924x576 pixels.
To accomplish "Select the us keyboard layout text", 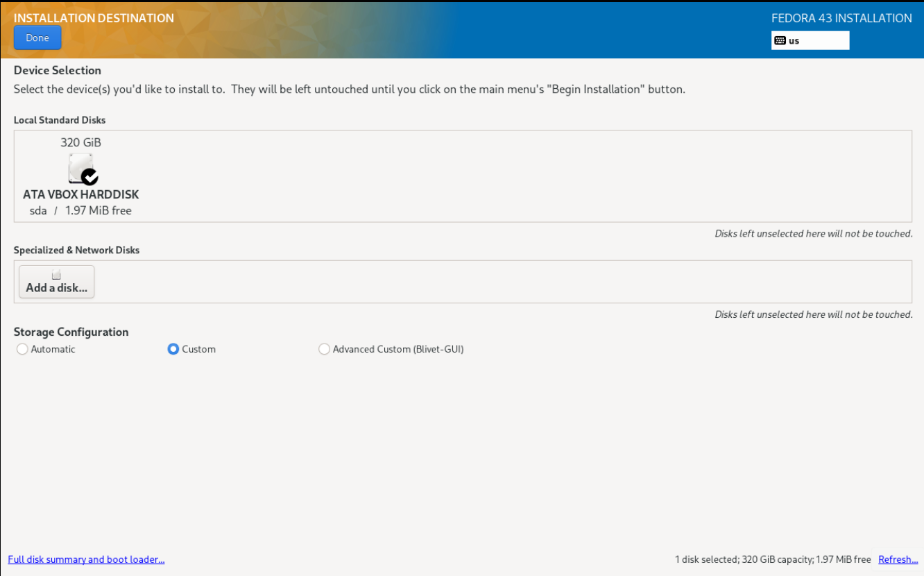I will (794, 41).
